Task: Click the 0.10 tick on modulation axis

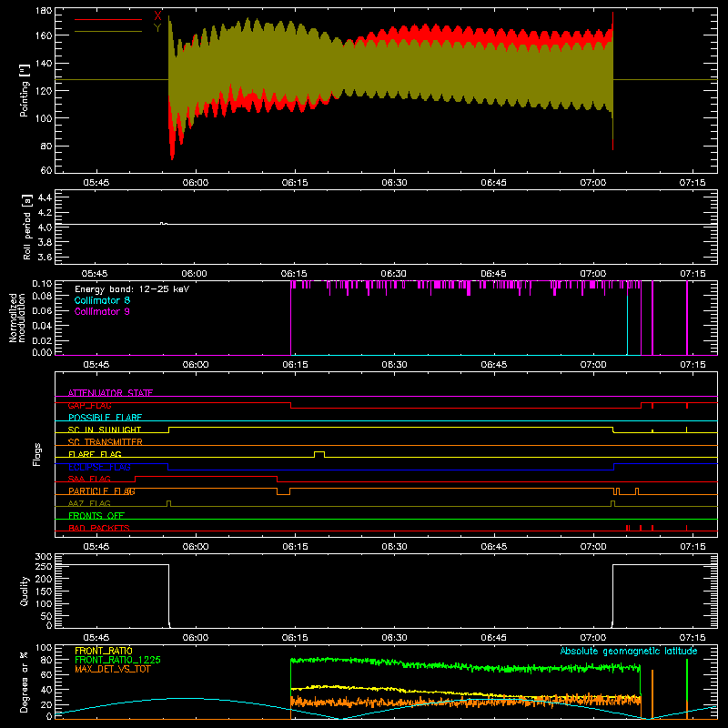Action: click(42, 284)
